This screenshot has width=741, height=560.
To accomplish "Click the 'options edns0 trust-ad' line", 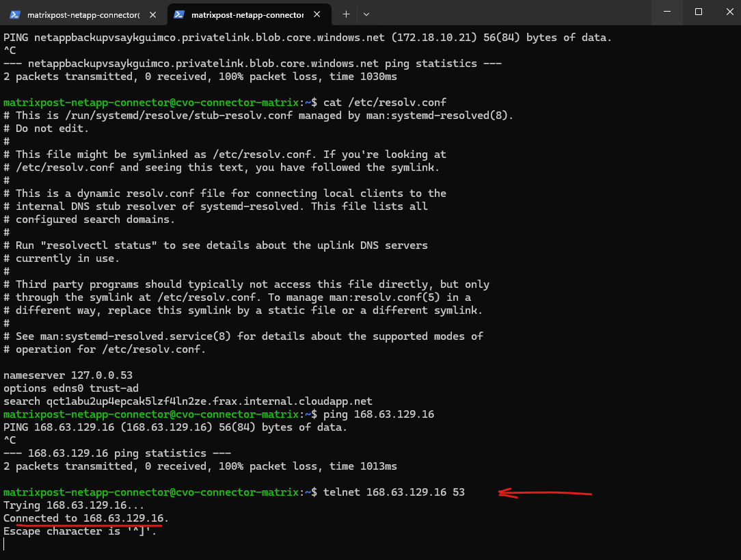I will click(x=71, y=388).
